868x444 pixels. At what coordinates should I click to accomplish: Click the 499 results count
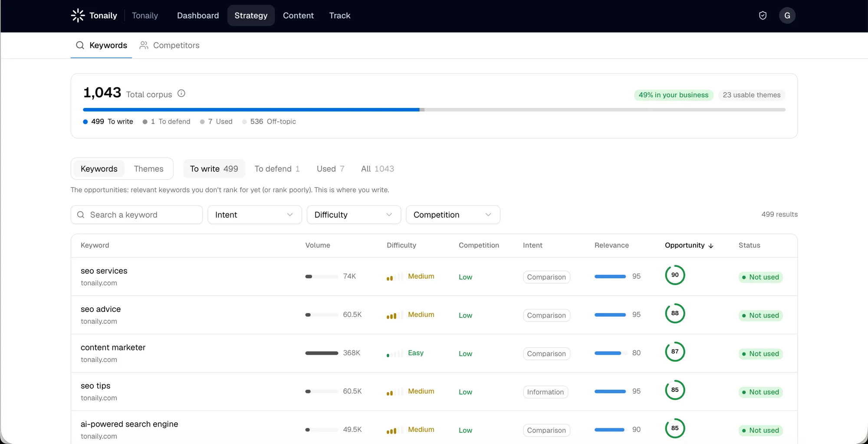click(x=779, y=214)
